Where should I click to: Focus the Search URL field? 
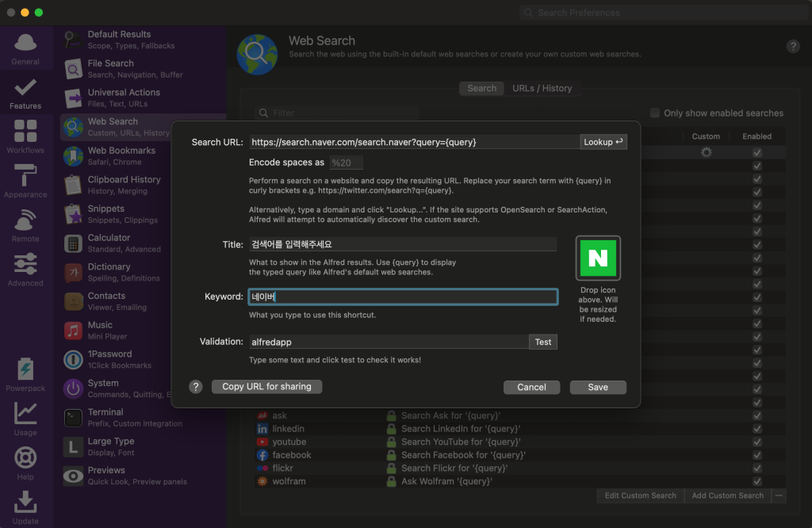414,142
